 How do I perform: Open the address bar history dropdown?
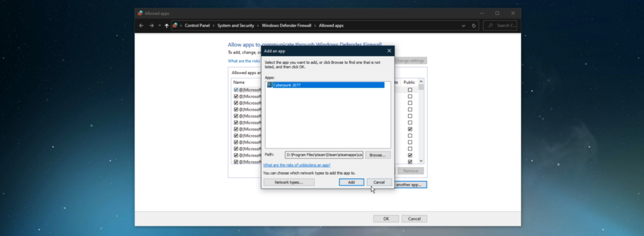click(464, 26)
